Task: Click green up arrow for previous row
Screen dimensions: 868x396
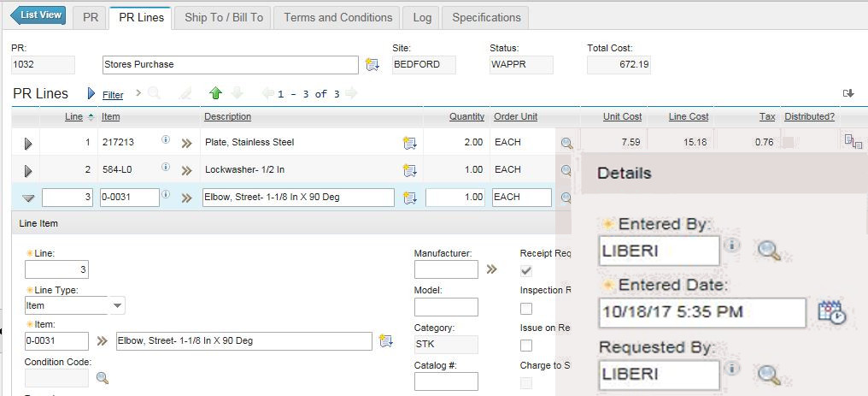Action: [215, 93]
